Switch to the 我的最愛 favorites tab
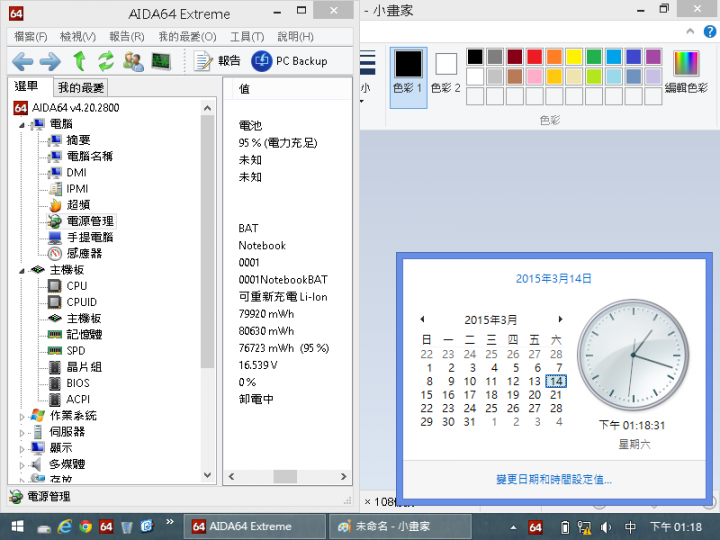The image size is (720, 540). 81,87
